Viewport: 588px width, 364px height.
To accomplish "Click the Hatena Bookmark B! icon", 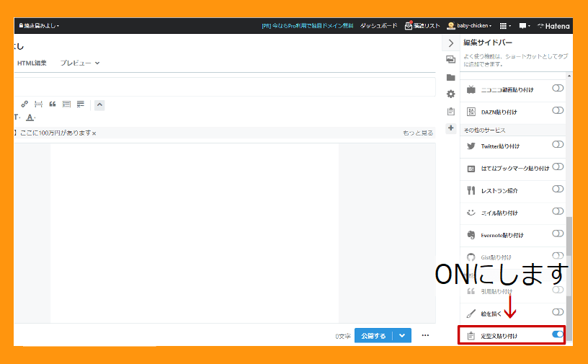I will click(x=471, y=169).
